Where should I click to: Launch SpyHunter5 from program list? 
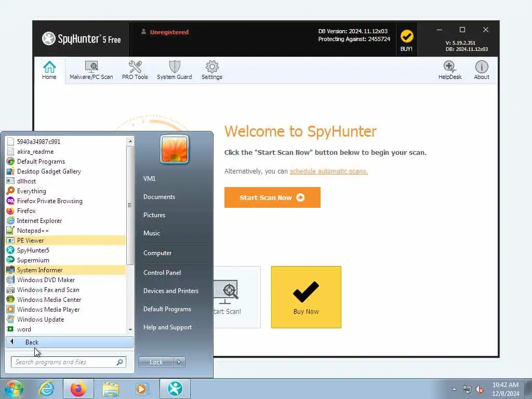point(66,250)
